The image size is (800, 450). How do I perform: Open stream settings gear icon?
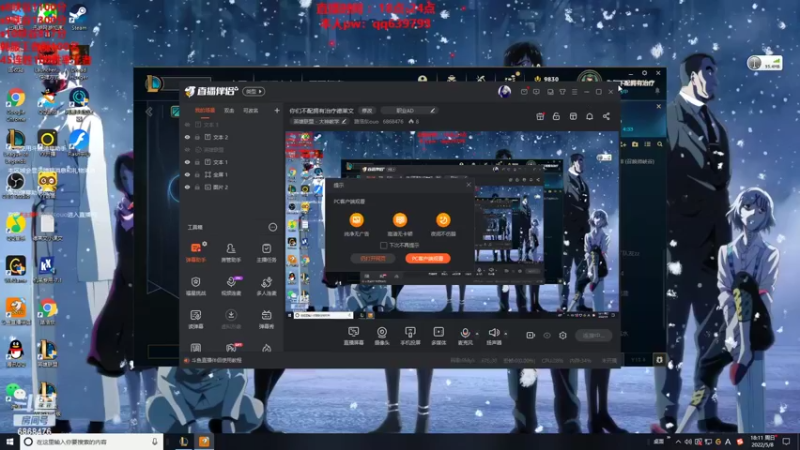[563, 335]
